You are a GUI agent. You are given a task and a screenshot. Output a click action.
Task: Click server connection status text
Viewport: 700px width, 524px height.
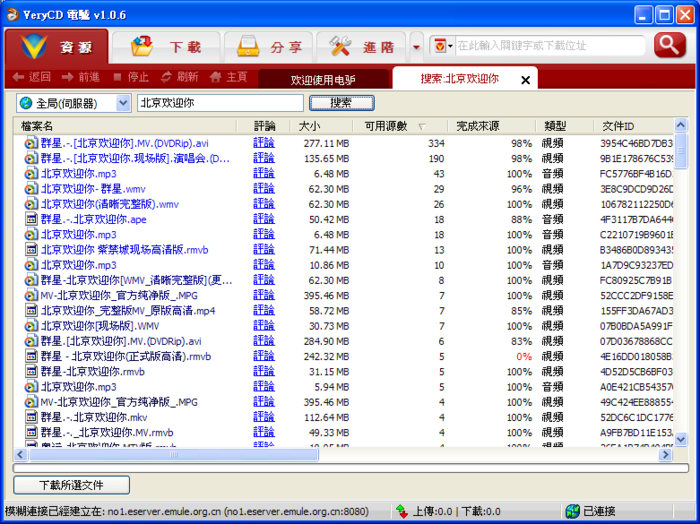pos(187,511)
